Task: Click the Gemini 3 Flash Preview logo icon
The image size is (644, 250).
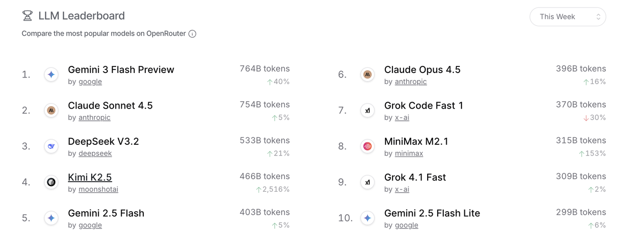Action: tap(51, 74)
